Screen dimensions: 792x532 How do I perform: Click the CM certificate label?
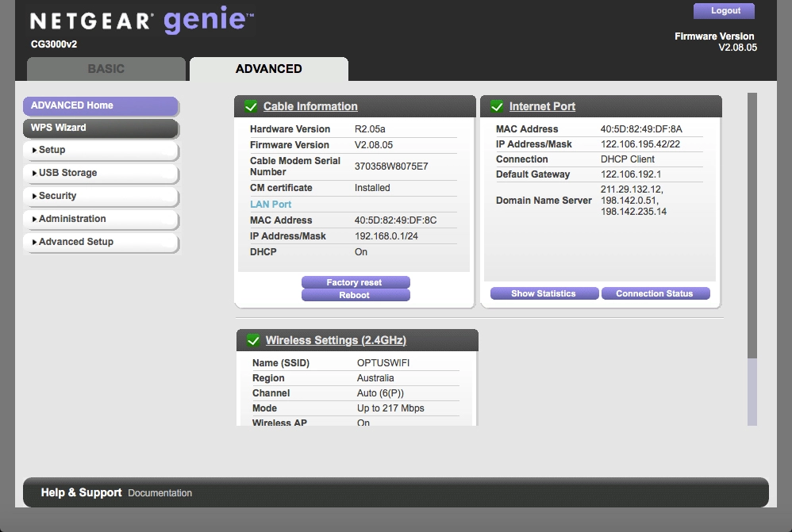pyautogui.click(x=281, y=188)
